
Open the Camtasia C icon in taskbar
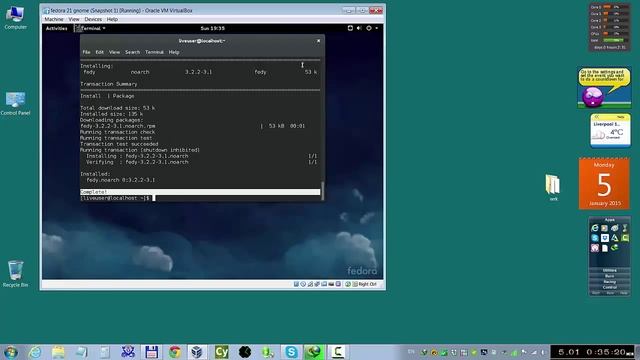click(338, 352)
